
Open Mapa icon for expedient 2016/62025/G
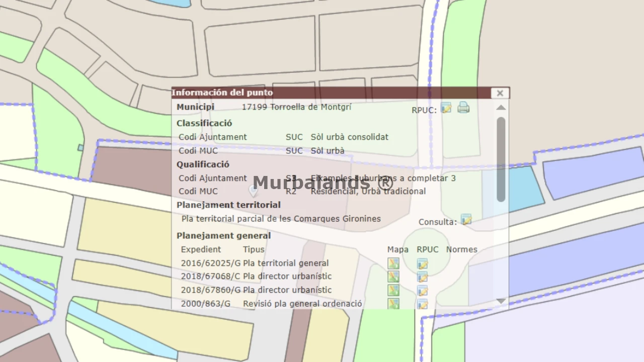[x=393, y=263]
